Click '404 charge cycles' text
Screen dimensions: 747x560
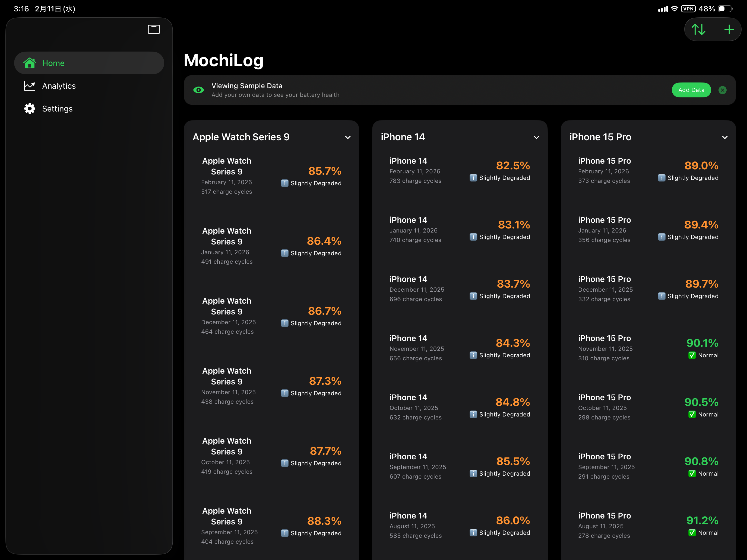point(227,542)
